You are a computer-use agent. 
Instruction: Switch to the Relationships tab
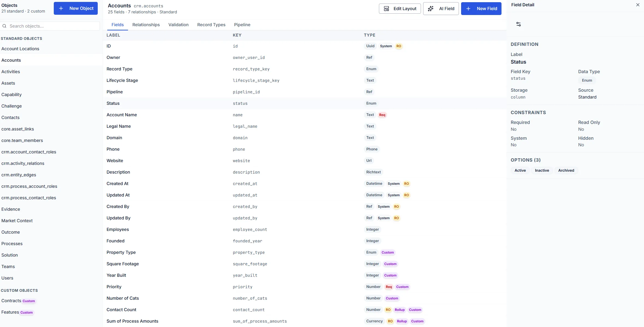tap(146, 25)
